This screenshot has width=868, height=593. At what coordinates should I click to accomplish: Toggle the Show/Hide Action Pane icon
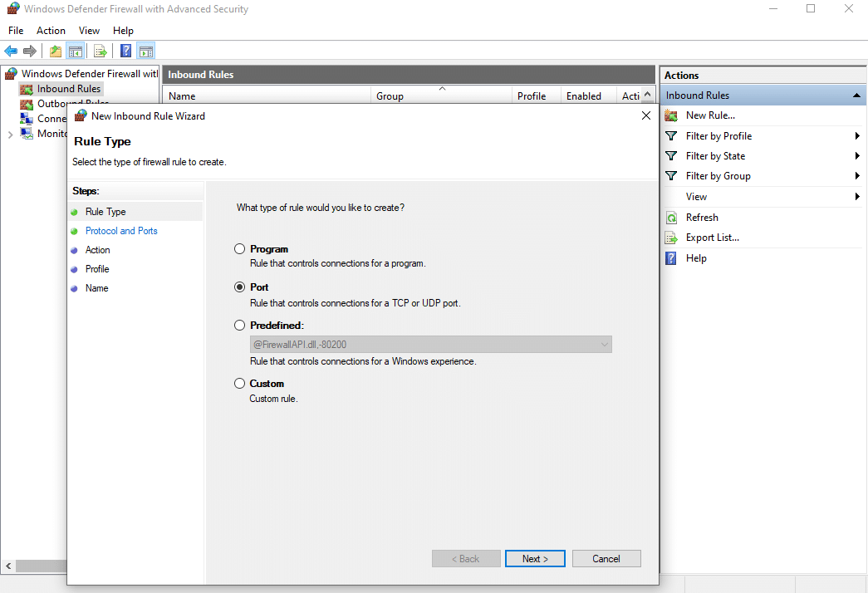(x=146, y=51)
